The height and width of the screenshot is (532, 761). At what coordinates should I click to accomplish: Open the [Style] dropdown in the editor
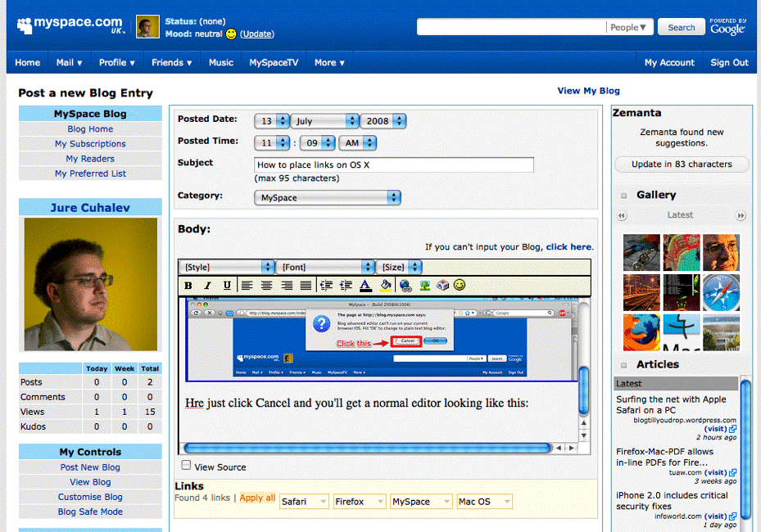pyautogui.click(x=227, y=267)
